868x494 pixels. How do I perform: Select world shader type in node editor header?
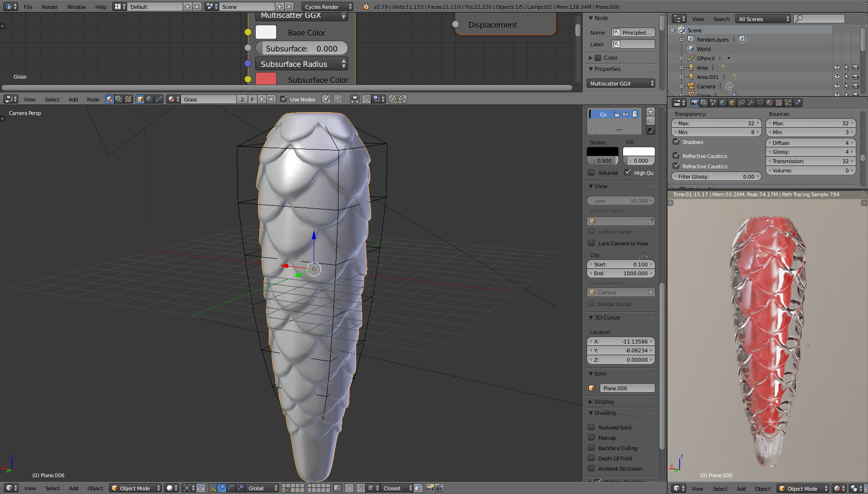coord(149,99)
